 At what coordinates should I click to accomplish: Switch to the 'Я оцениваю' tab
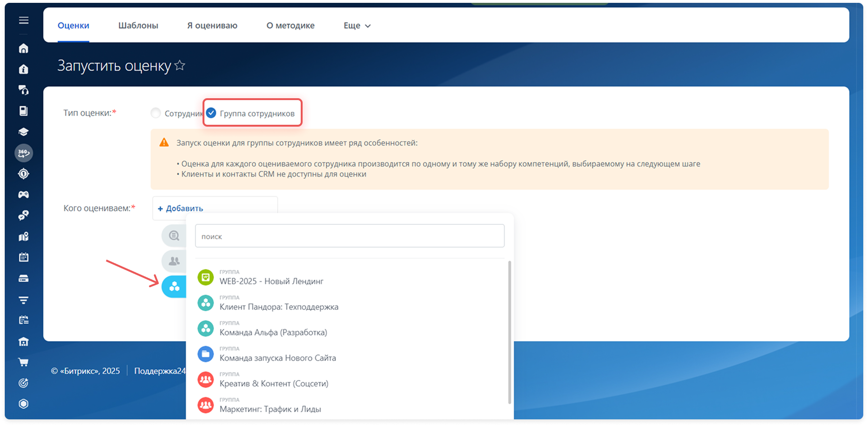212,26
